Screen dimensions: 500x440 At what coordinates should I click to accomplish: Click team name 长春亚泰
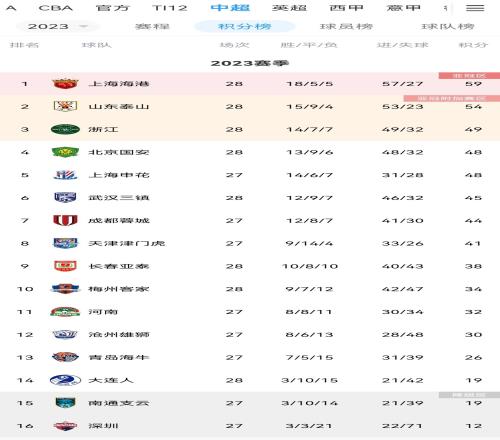coord(119,266)
